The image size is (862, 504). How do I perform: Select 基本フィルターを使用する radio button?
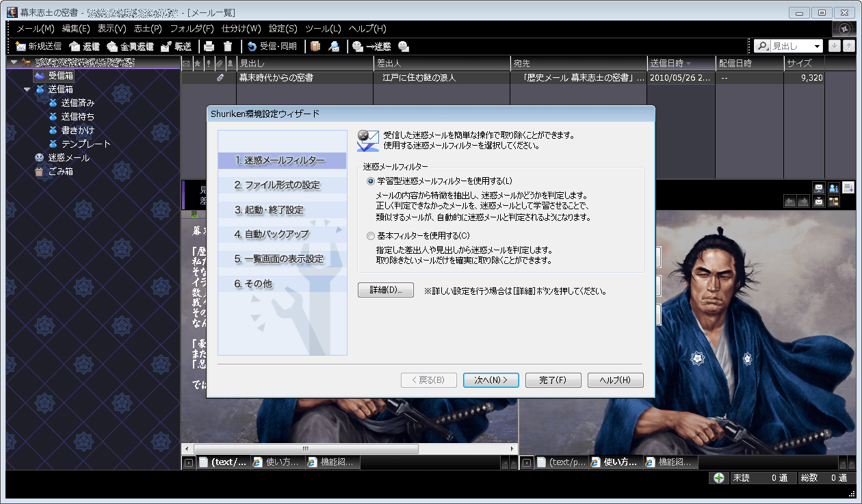click(371, 236)
